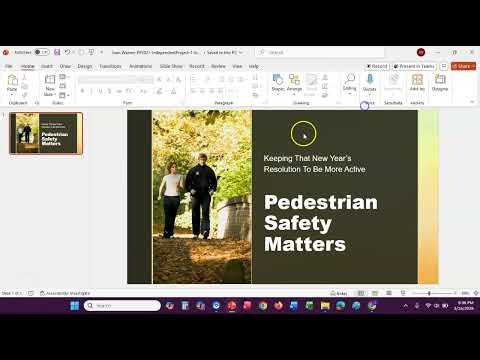Toggle text Shadow formatting
Screen dimensions: 480x360
[109, 91]
